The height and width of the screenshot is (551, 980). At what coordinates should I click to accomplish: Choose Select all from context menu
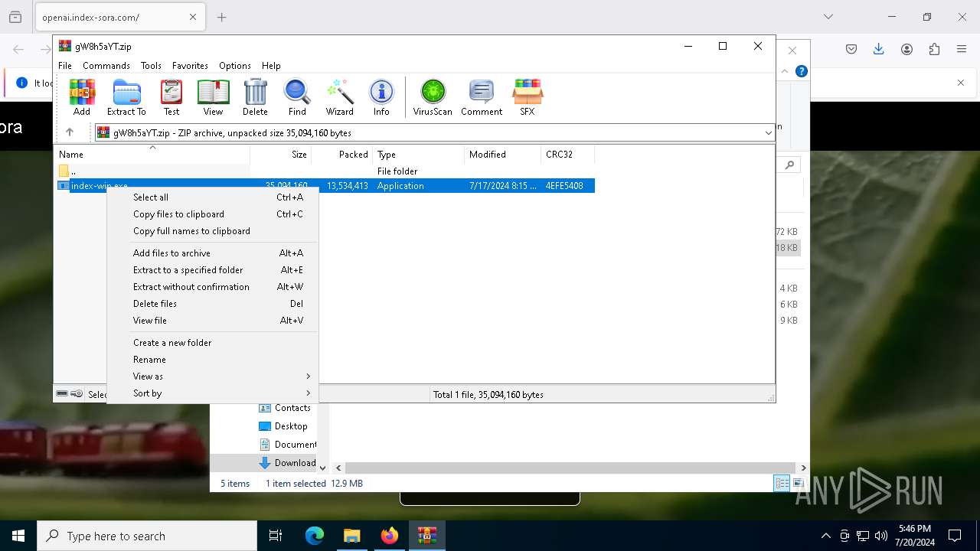tap(213, 197)
